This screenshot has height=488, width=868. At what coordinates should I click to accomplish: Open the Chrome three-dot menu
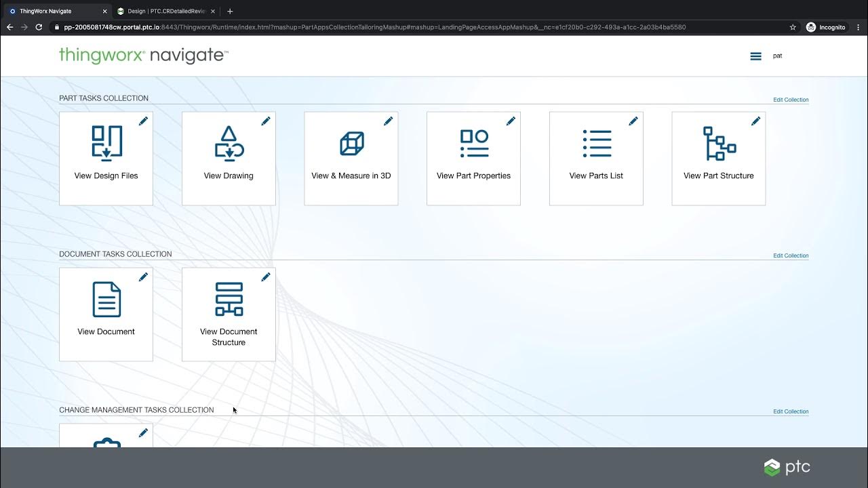[x=858, y=27]
